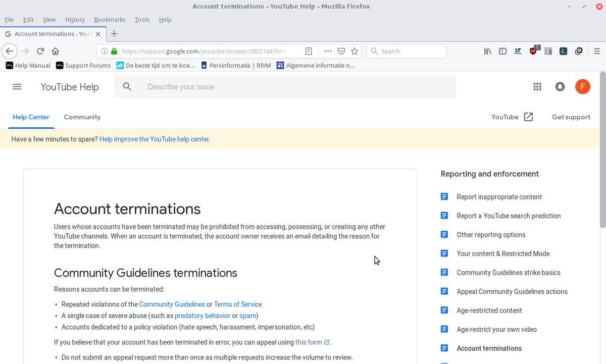606x364 pixels.
Task: Open Google notifications bell
Action: [x=560, y=87]
